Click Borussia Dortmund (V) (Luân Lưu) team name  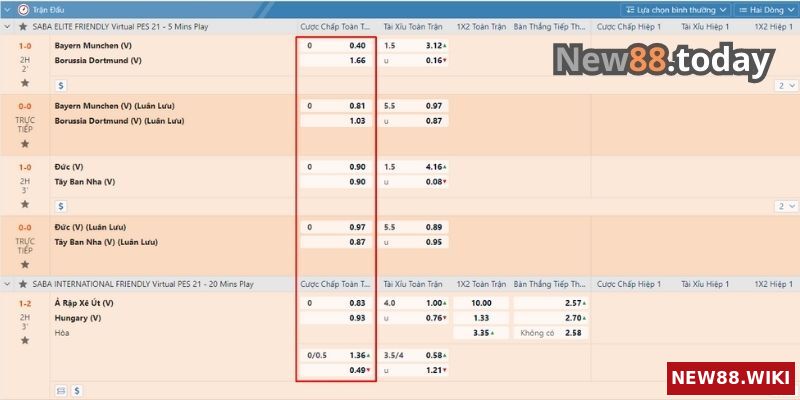click(119, 121)
